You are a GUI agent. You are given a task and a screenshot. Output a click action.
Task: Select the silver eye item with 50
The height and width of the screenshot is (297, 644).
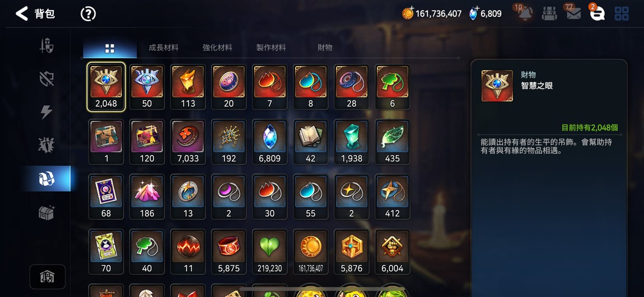[147, 87]
